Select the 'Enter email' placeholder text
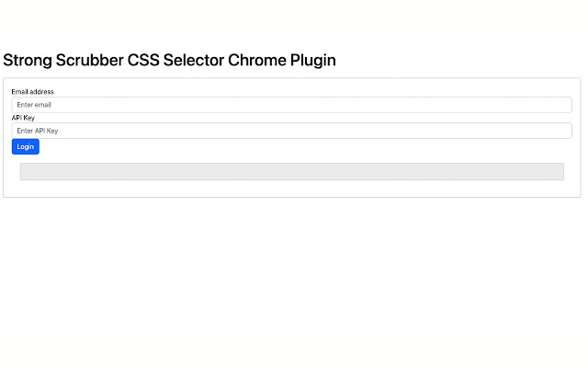This screenshot has height=368, width=588. [34, 105]
